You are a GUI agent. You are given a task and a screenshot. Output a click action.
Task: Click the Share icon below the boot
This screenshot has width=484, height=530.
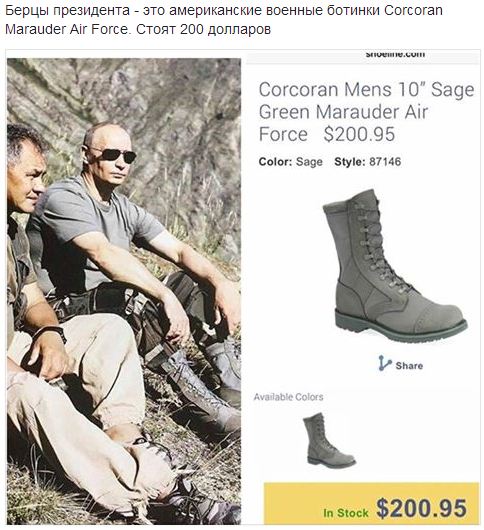tap(385, 363)
